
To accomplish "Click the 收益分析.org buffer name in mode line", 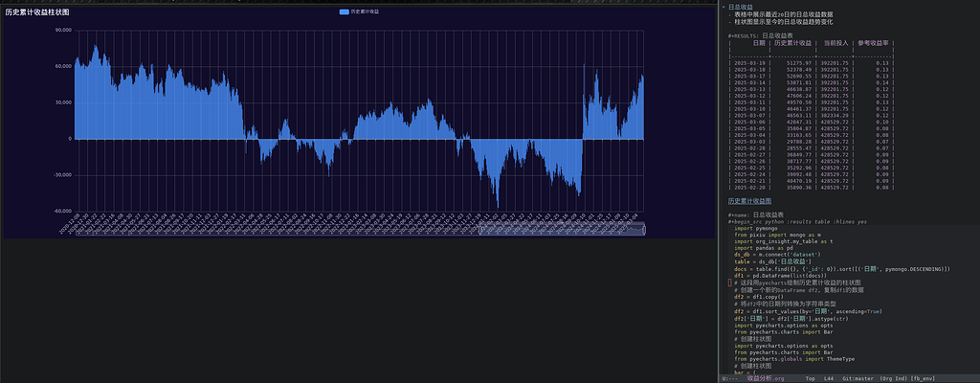I will pyautogui.click(x=765, y=378).
